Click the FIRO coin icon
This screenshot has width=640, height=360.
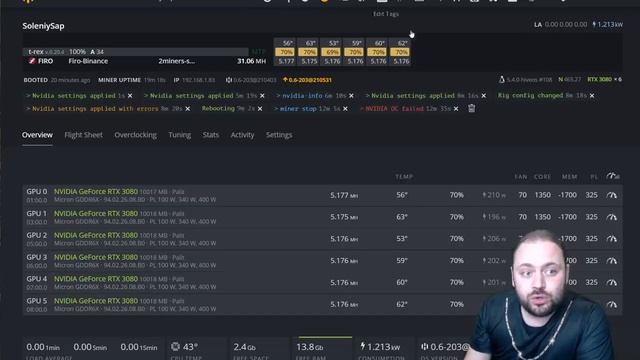point(32,61)
